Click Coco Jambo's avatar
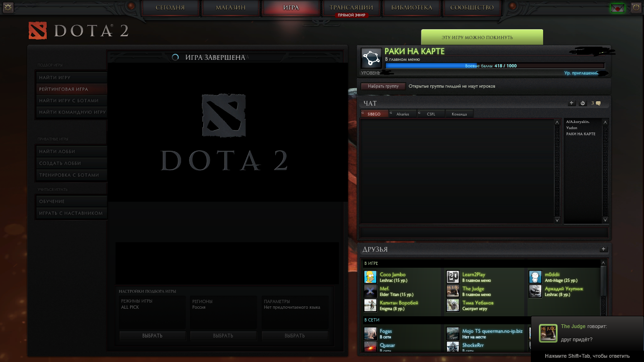The height and width of the screenshot is (362, 644). tap(371, 277)
